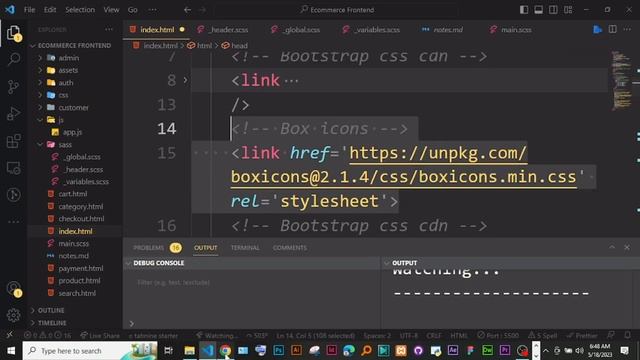The height and width of the screenshot is (360, 640).
Task: Open the Edit menu
Action: (50, 10)
